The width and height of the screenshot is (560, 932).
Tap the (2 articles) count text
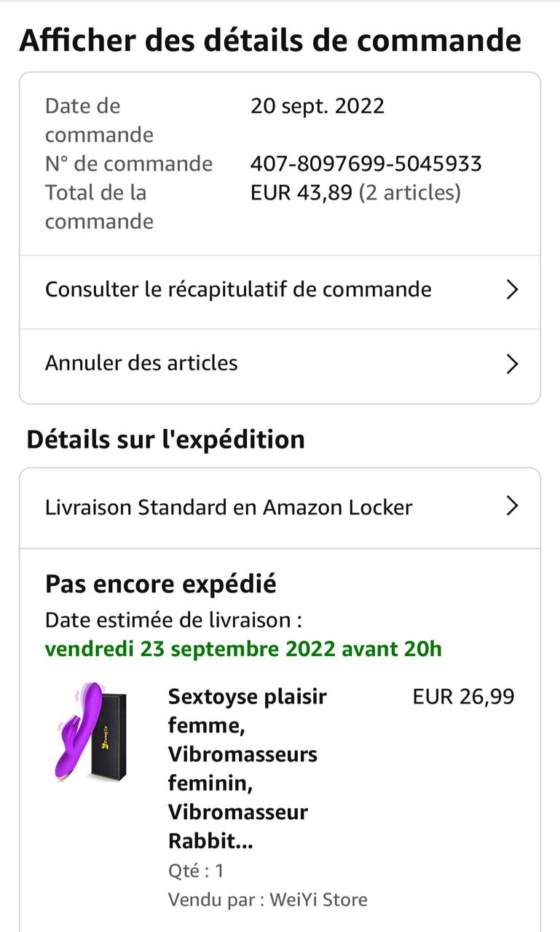(x=410, y=192)
